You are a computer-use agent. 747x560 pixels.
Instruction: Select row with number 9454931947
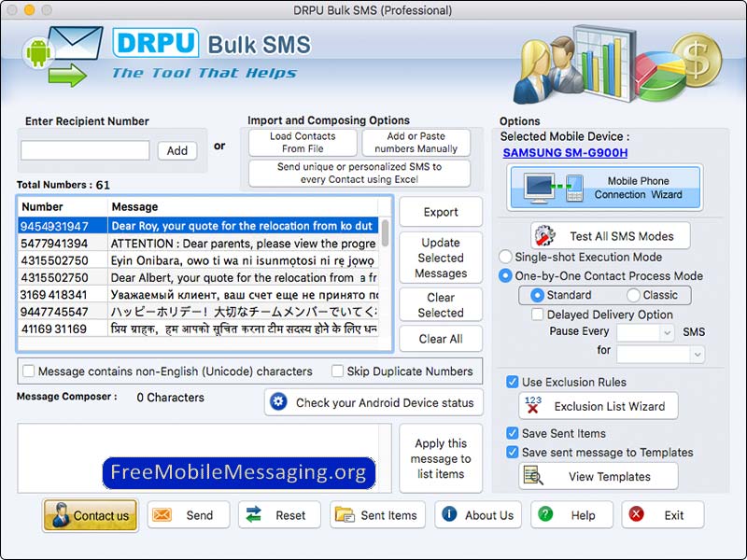click(199, 226)
